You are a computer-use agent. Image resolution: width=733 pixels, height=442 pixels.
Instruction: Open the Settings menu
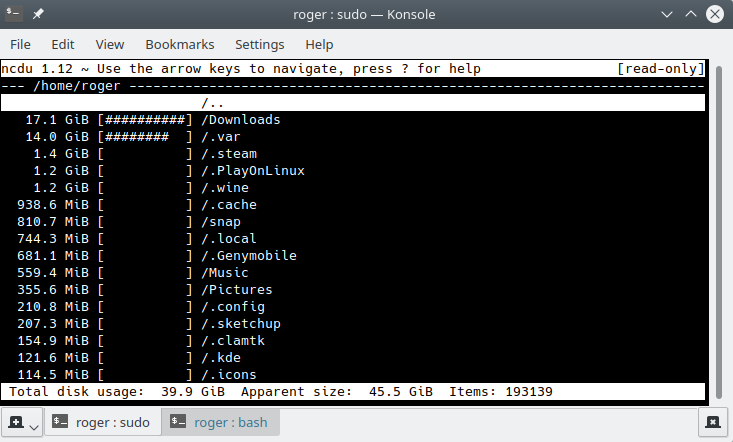click(260, 44)
